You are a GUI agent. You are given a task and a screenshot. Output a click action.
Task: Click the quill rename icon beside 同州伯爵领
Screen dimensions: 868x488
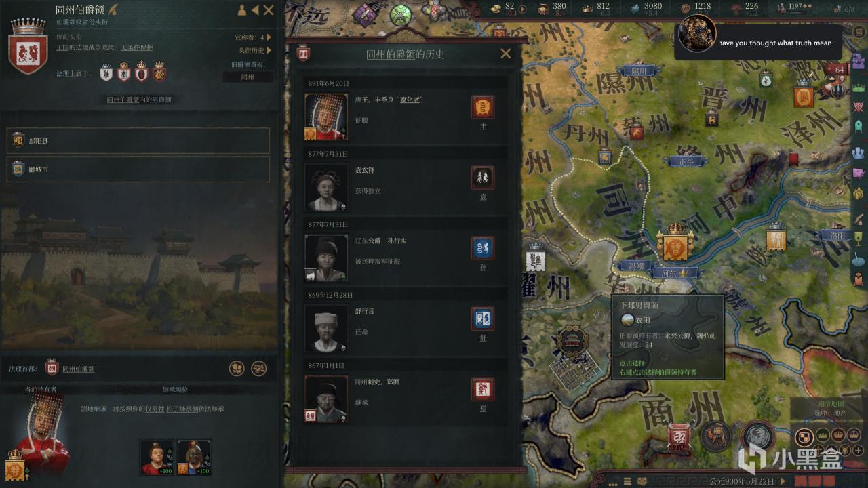pyautogui.click(x=113, y=9)
